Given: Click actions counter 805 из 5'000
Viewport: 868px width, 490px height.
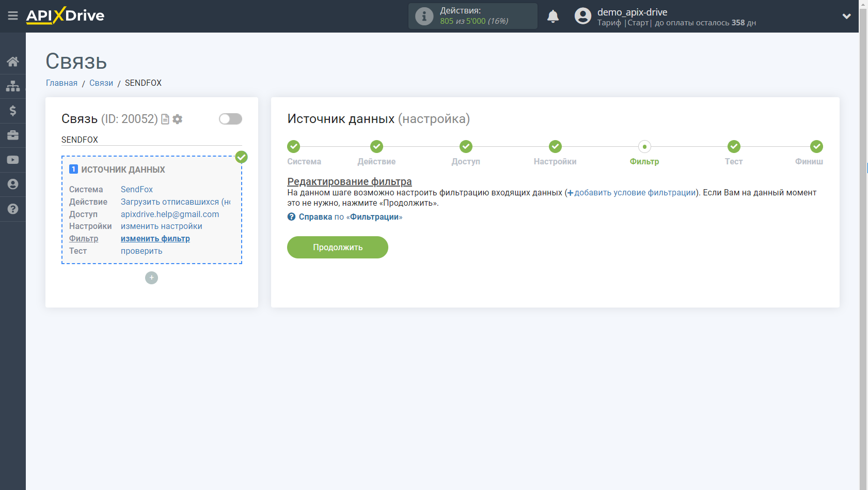Looking at the screenshot, I should pos(474,21).
